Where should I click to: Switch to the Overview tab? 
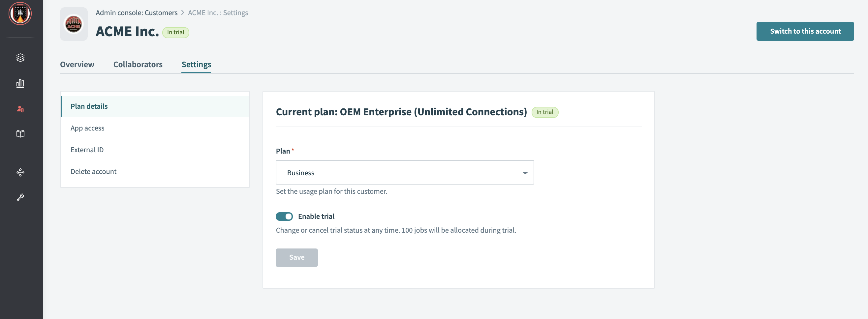coord(77,64)
